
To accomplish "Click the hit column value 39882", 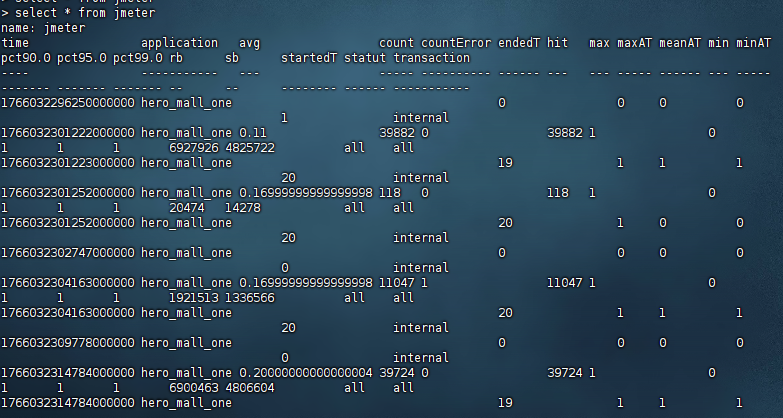I will click(564, 133).
